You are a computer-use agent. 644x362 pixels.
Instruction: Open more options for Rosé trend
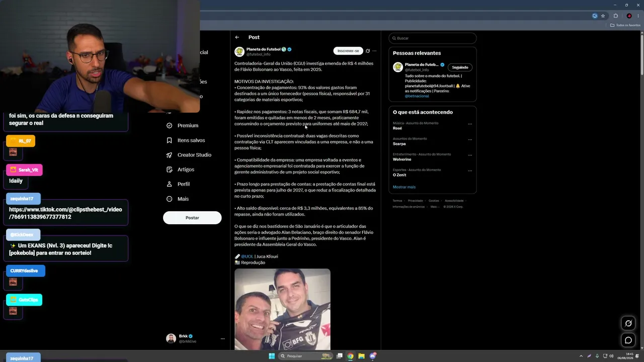[x=470, y=124]
